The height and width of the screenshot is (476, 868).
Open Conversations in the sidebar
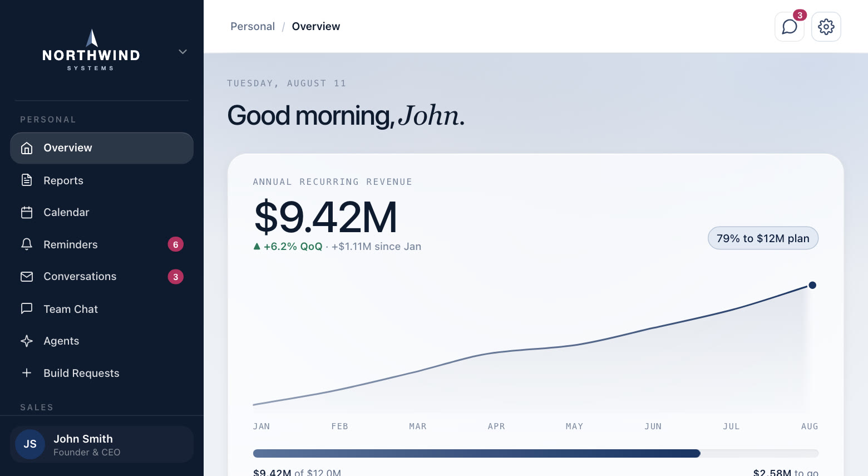[102, 277]
